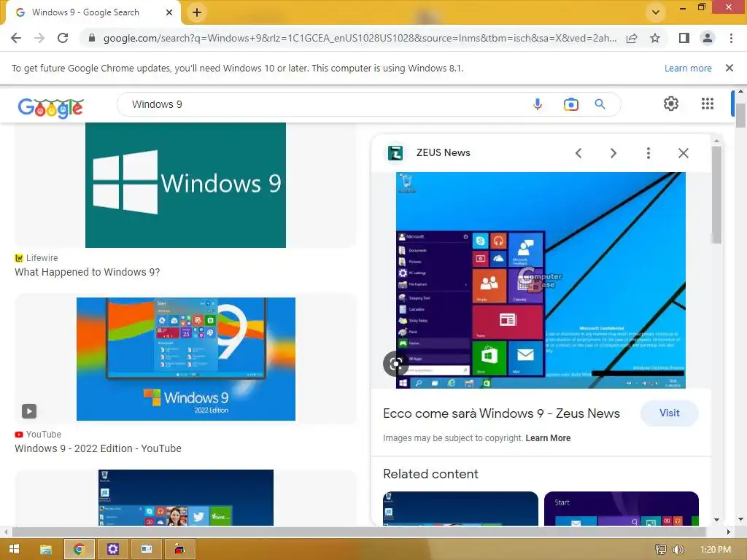
Task: Open the purple gear taskbar app
Action: tap(112, 549)
